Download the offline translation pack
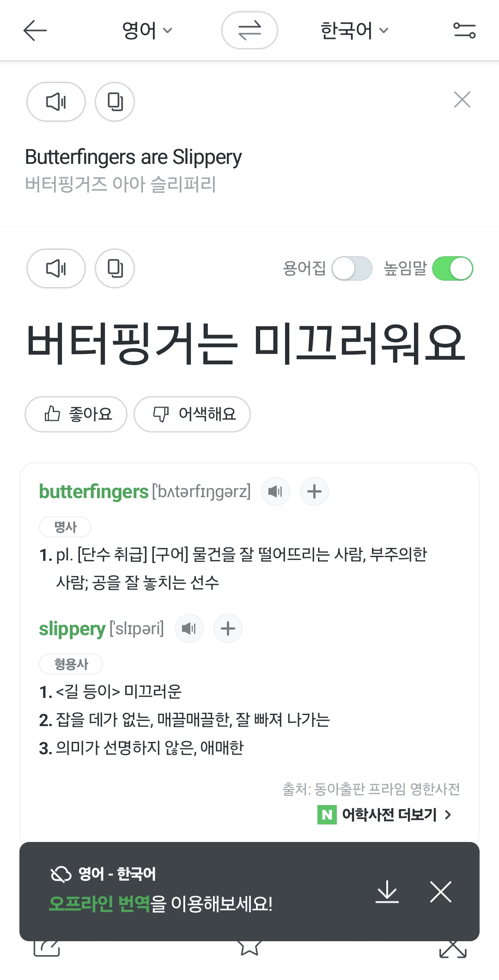 coord(387,891)
